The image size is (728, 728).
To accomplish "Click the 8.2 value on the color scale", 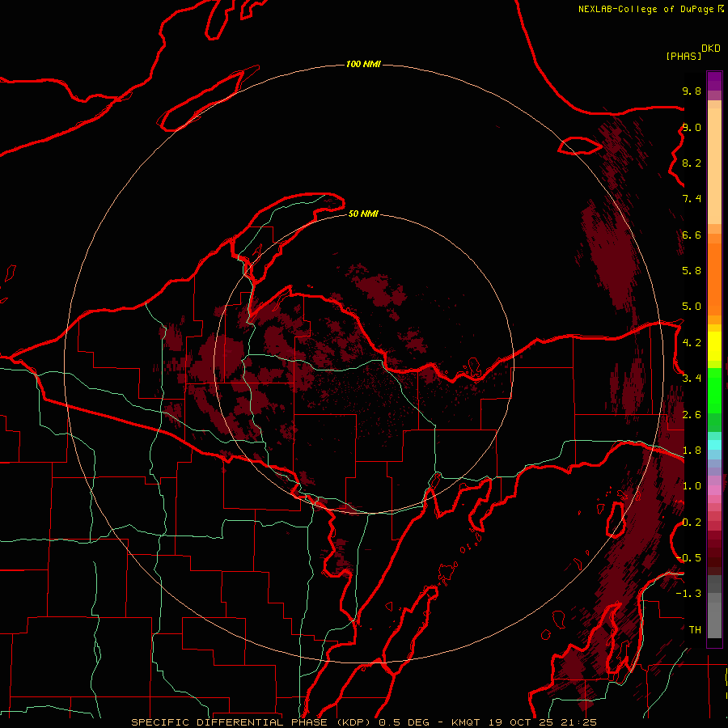I will tap(692, 163).
